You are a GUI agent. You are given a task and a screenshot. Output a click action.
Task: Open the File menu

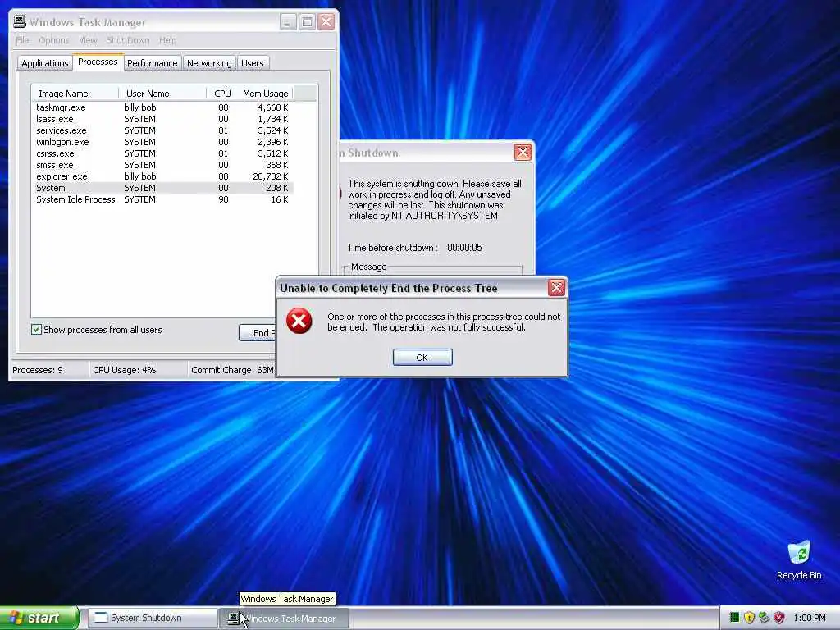pos(22,40)
